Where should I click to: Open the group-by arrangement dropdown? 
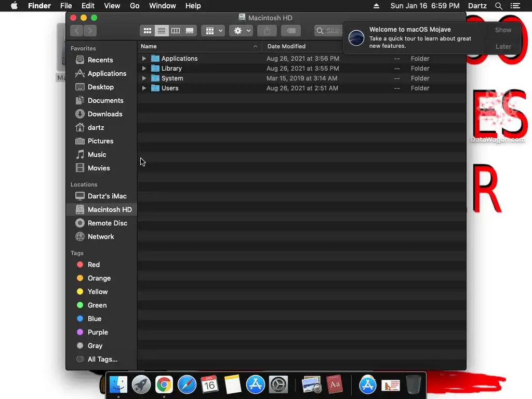(x=214, y=31)
